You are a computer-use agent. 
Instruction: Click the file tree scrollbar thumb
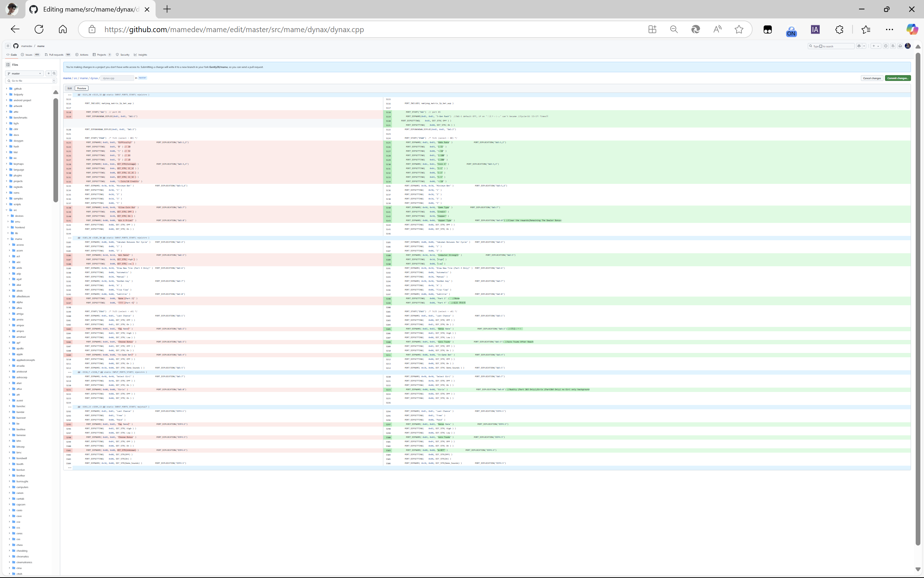(x=56, y=150)
